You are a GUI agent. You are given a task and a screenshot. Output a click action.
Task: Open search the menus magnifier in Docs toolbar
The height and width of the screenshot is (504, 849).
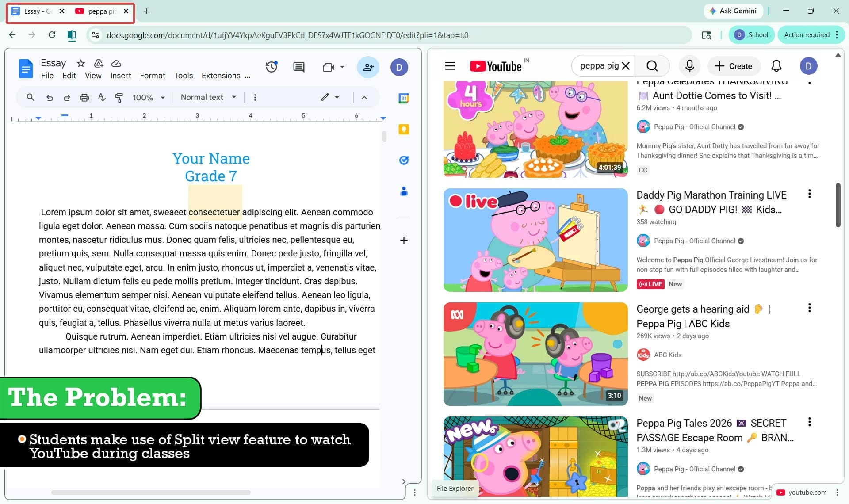pos(31,97)
